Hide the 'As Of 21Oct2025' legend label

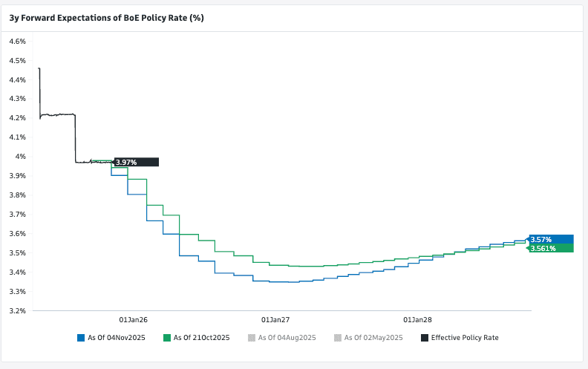[201, 338]
